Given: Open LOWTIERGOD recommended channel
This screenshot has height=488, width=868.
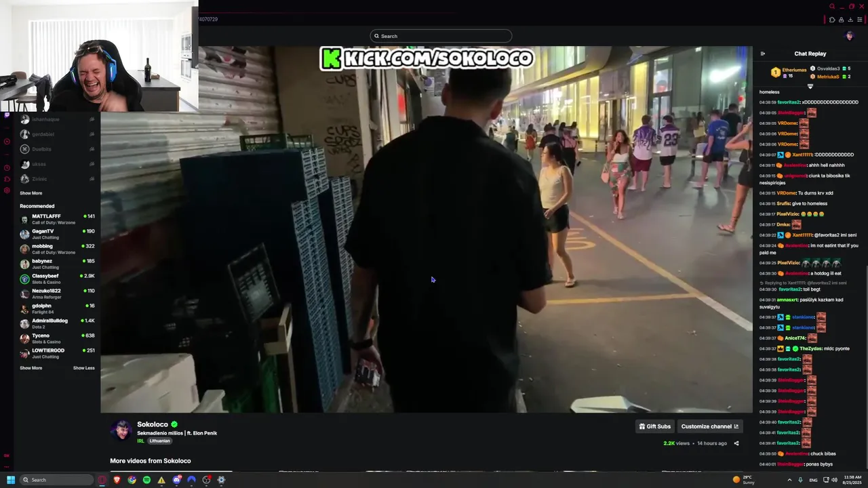Looking at the screenshot, I should tap(58, 353).
